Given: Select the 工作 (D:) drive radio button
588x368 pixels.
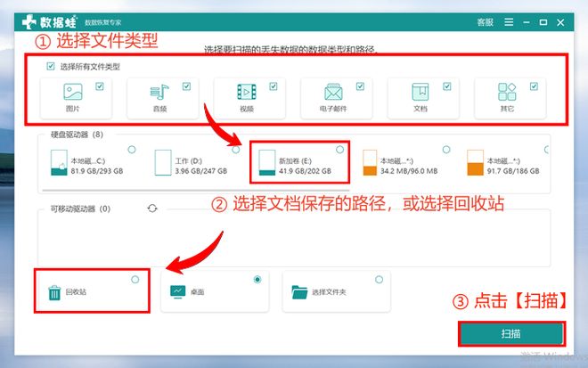Looking at the screenshot, I should [x=235, y=150].
